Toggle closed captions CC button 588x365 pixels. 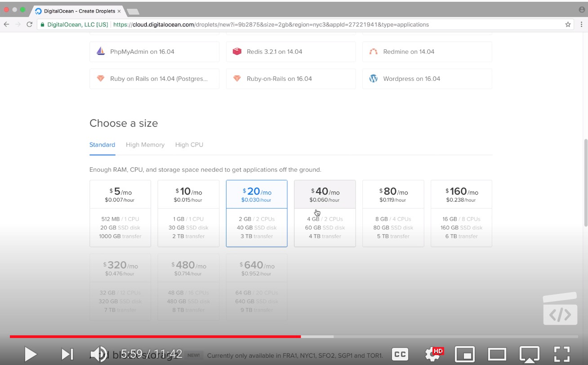tap(400, 354)
